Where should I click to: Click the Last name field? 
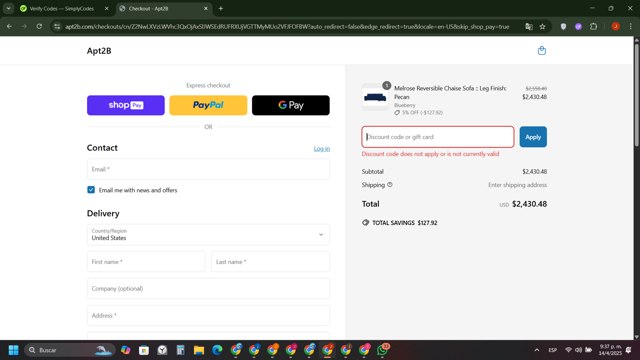click(270, 262)
